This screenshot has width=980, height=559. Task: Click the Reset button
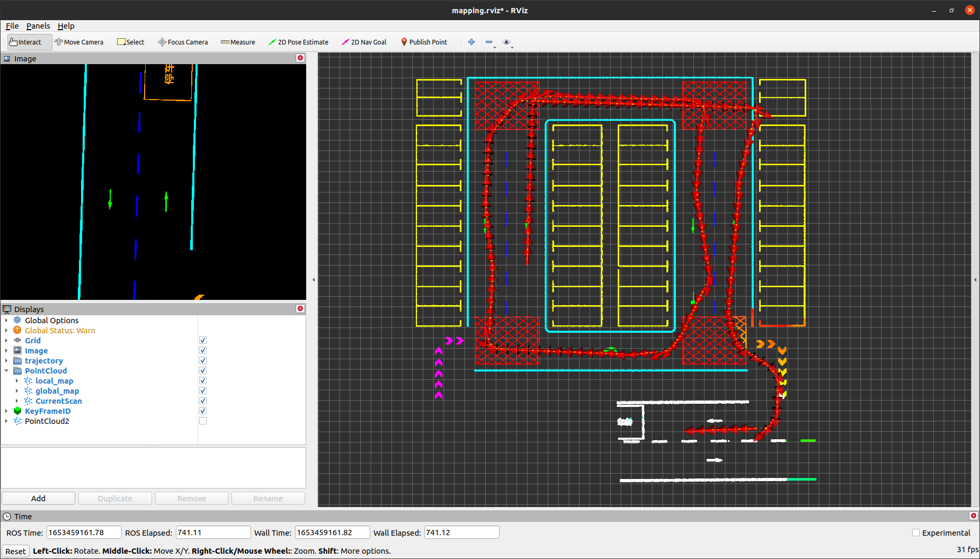tap(15, 551)
